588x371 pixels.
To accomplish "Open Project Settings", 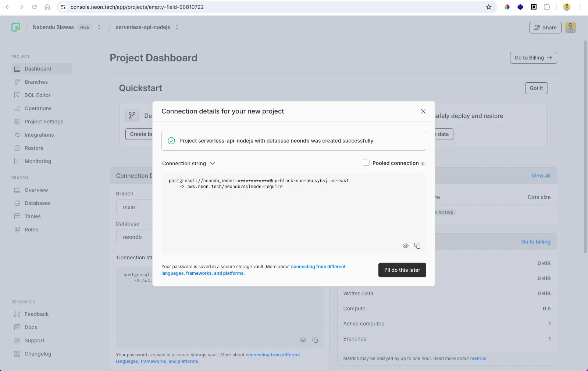I will (44, 122).
